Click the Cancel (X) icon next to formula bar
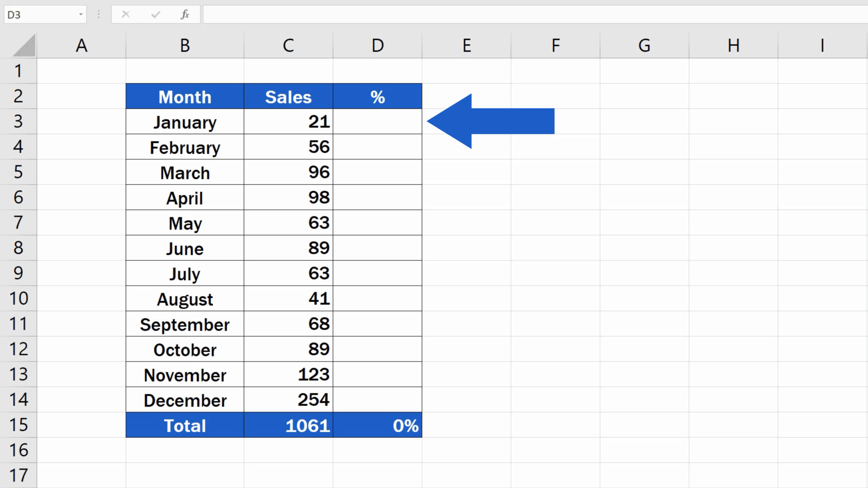The image size is (868, 488). pyautogui.click(x=126, y=14)
